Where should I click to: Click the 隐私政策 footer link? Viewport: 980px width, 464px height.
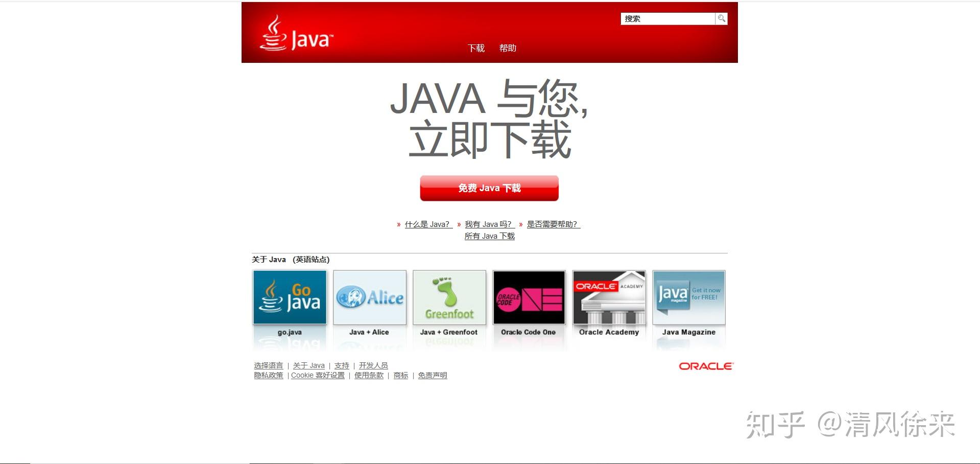click(x=268, y=375)
